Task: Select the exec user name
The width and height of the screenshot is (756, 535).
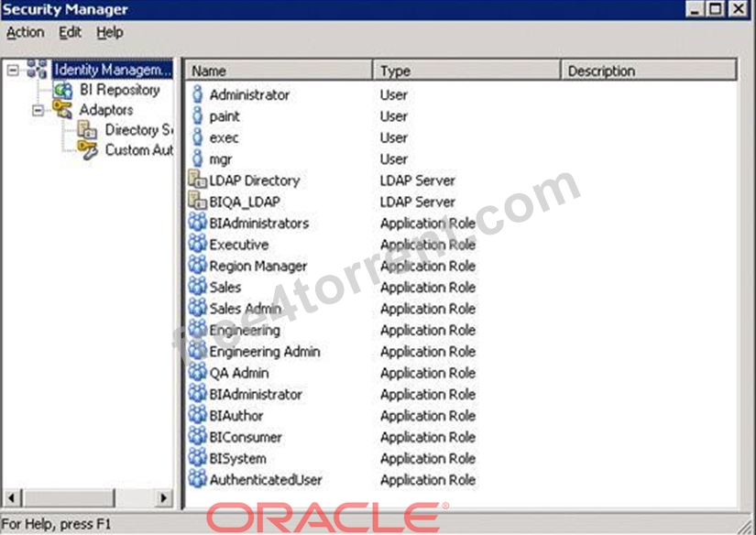Action: click(224, 137)
